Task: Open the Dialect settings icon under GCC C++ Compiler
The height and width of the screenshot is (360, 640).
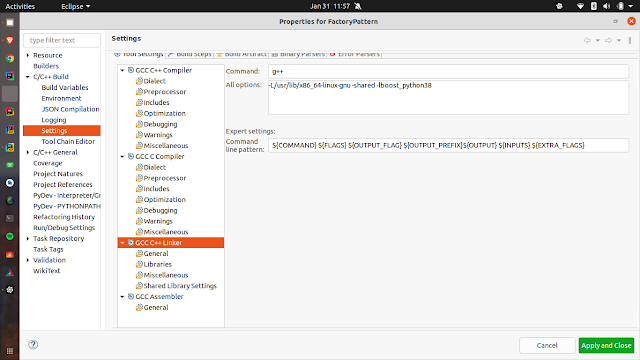Action: click(139, 81)
